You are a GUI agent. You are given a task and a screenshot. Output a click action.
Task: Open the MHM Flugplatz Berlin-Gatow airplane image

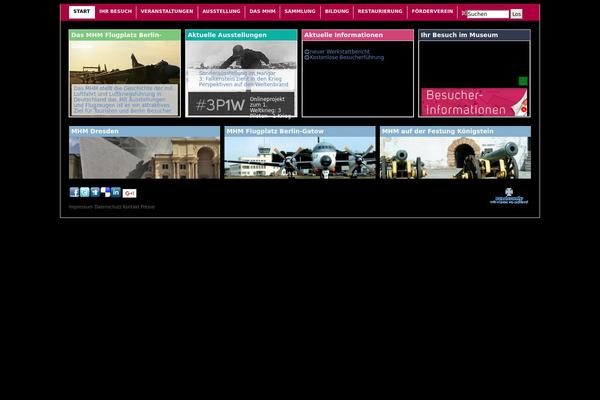point(300,158)
